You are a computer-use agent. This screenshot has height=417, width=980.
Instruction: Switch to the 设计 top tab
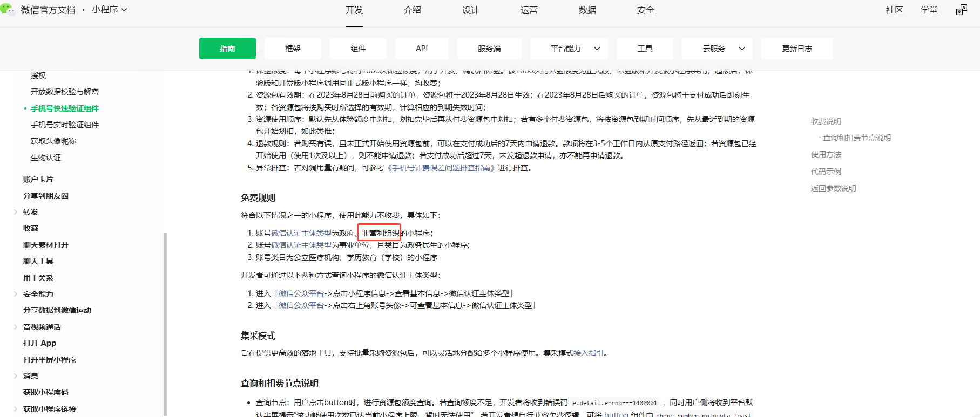(471, 10)
